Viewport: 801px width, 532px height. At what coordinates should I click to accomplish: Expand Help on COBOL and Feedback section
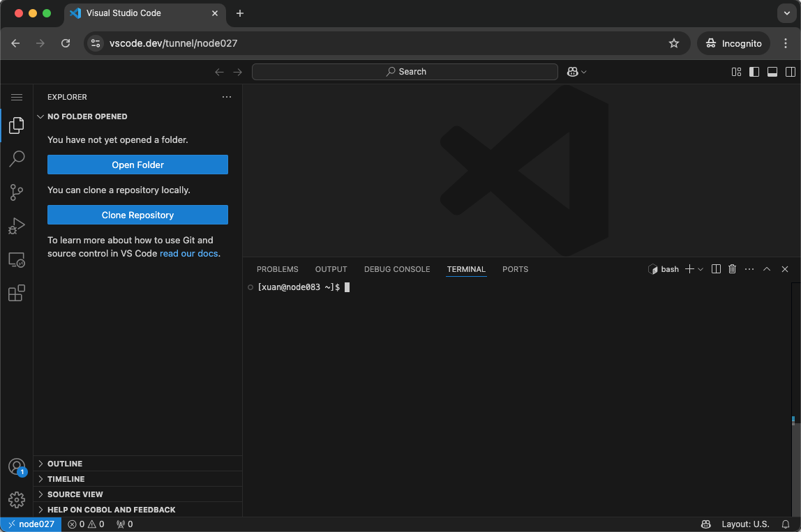[137, 510]
